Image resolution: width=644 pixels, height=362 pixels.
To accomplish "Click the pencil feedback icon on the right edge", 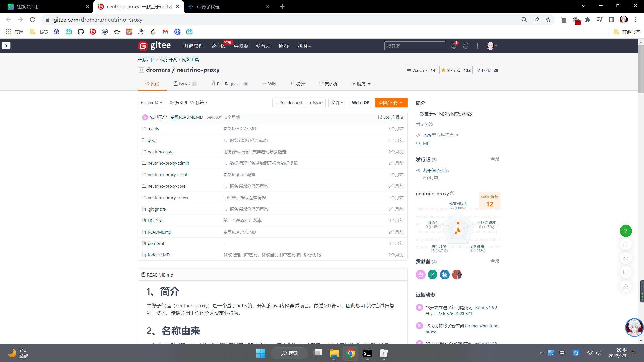I will (x=626, y=244).
